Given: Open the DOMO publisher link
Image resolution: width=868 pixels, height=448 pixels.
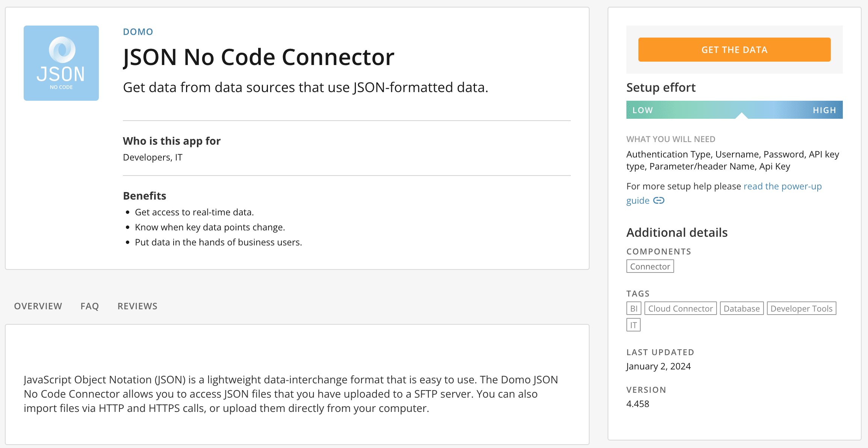Looking at the screenshot, I should coord(138,32).
